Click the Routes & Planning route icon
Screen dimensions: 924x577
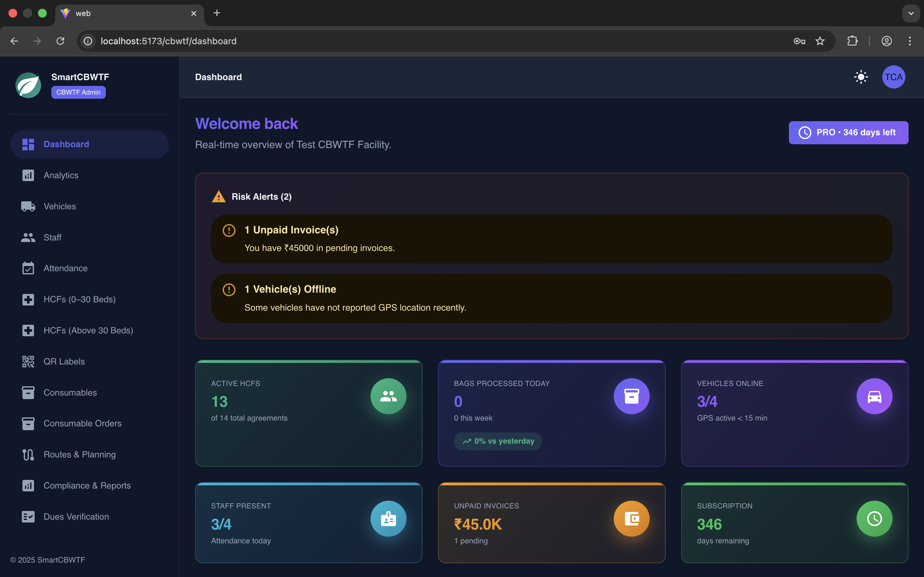pos(28,455)
